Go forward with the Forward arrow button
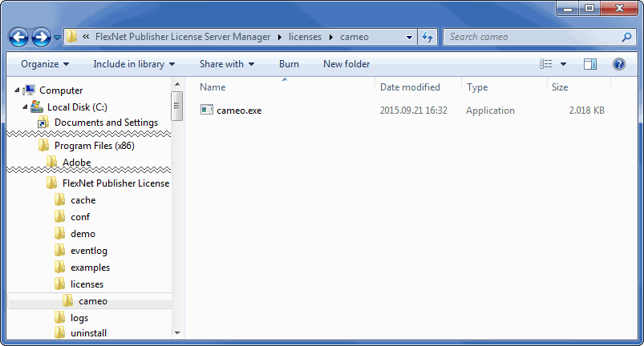644x346 pixels. [x=42, y=38]
